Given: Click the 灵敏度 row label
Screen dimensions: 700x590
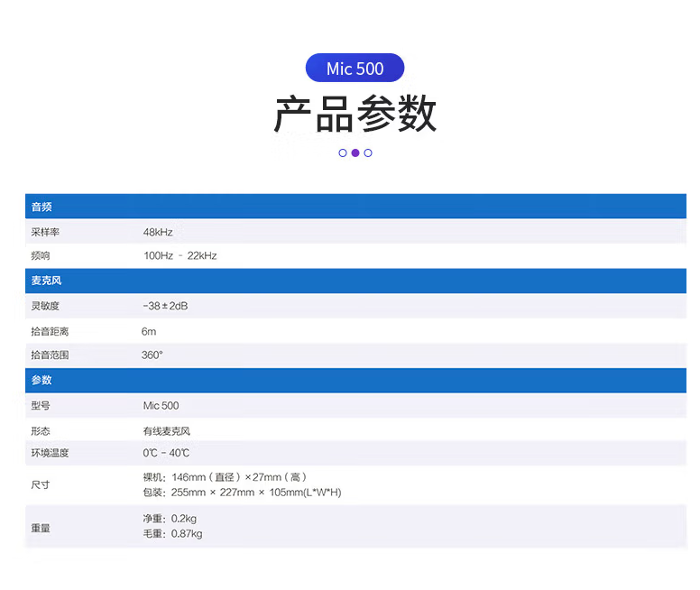Looking at the screenshot, I should point(45,306).
